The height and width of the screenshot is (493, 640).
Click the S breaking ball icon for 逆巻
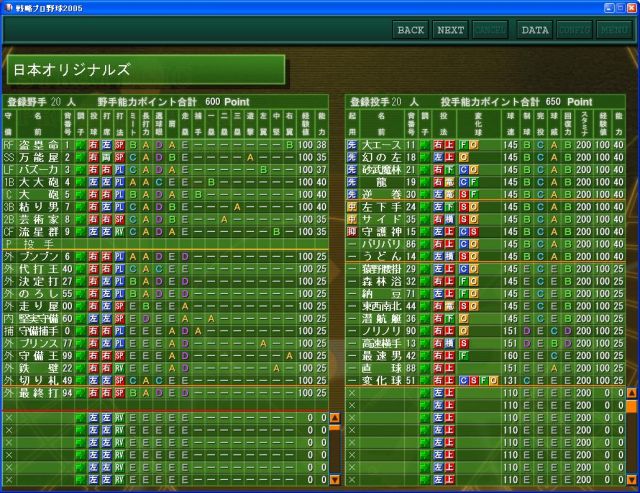pyautogui.click(x=463, y=195)
